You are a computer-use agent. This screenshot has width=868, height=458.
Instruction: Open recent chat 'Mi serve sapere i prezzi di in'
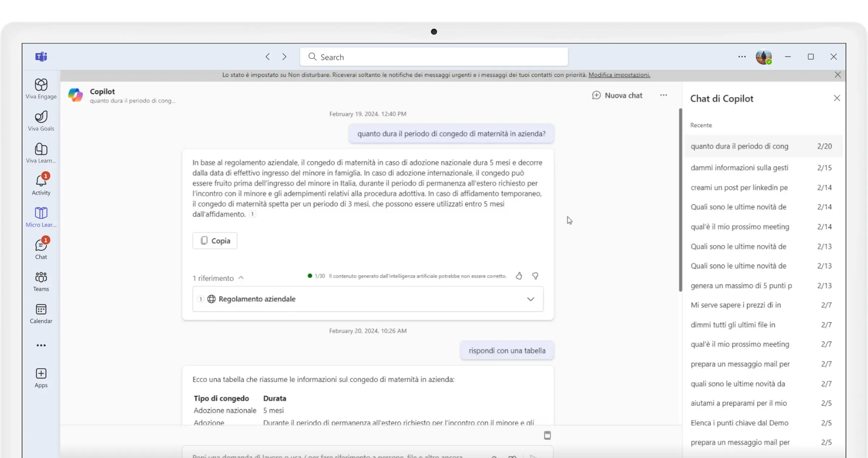(763, 305)
